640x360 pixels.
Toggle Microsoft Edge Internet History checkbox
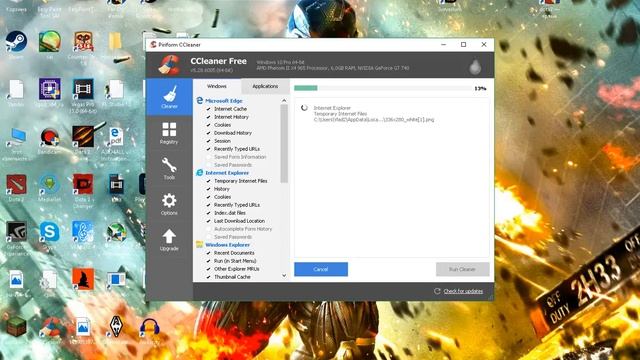click(x=209, y=117)
